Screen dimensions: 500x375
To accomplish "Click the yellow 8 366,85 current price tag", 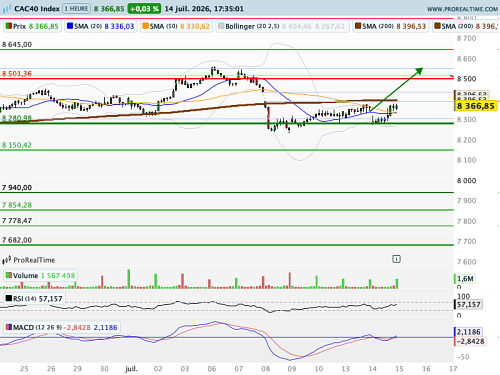I will [476, 106].
